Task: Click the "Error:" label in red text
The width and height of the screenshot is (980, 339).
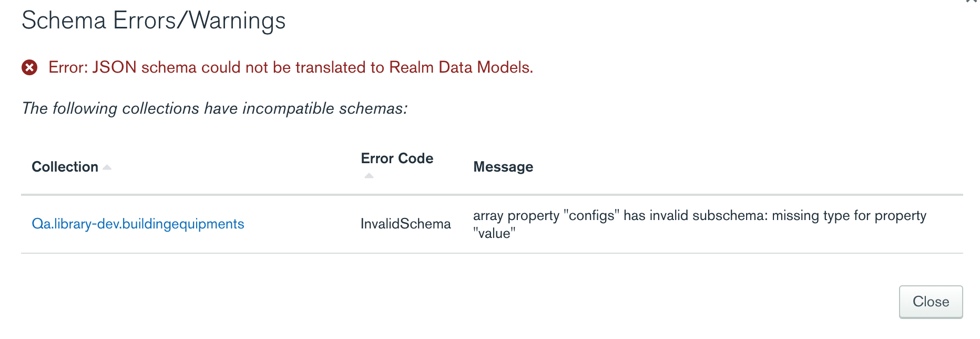Action: pyautogui.click(x=68, y=67)
